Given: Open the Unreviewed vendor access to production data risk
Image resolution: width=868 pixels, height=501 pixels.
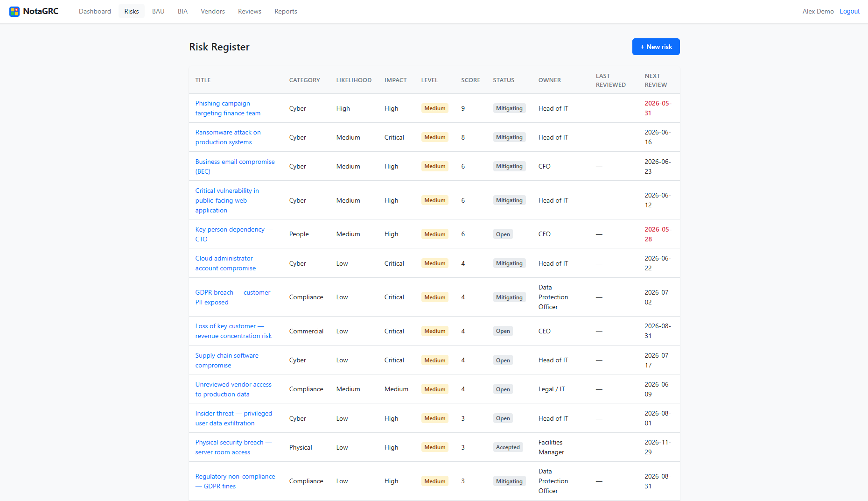Looking at the screenshot, I should [x=233, y=389].
